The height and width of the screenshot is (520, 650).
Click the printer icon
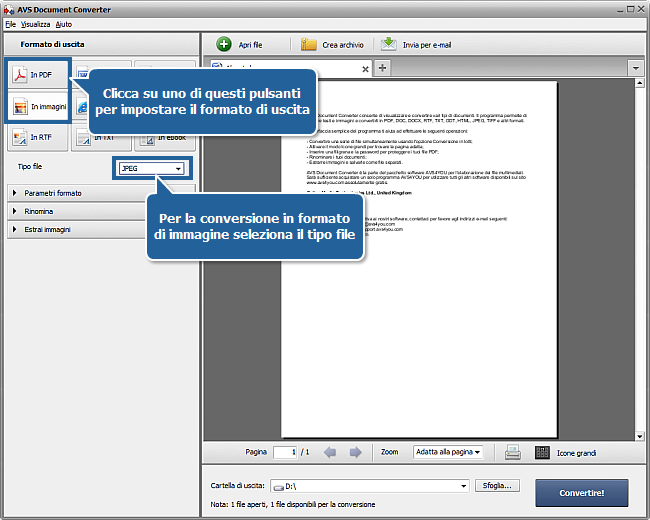point(513,452)
